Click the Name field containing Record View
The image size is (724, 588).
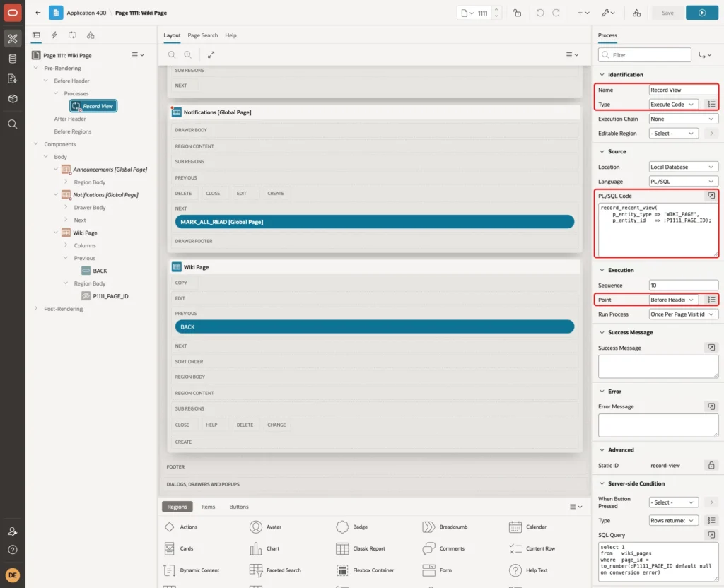pyautogui.click(x=684, y=90)
